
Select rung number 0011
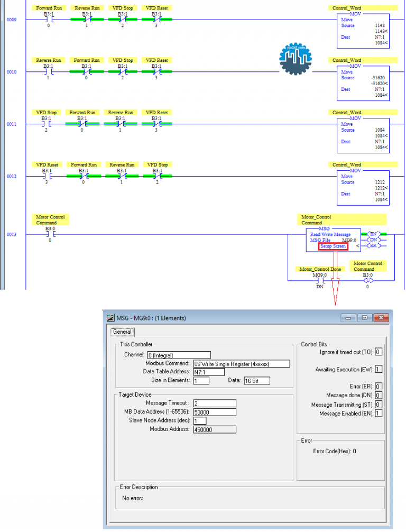12,124
